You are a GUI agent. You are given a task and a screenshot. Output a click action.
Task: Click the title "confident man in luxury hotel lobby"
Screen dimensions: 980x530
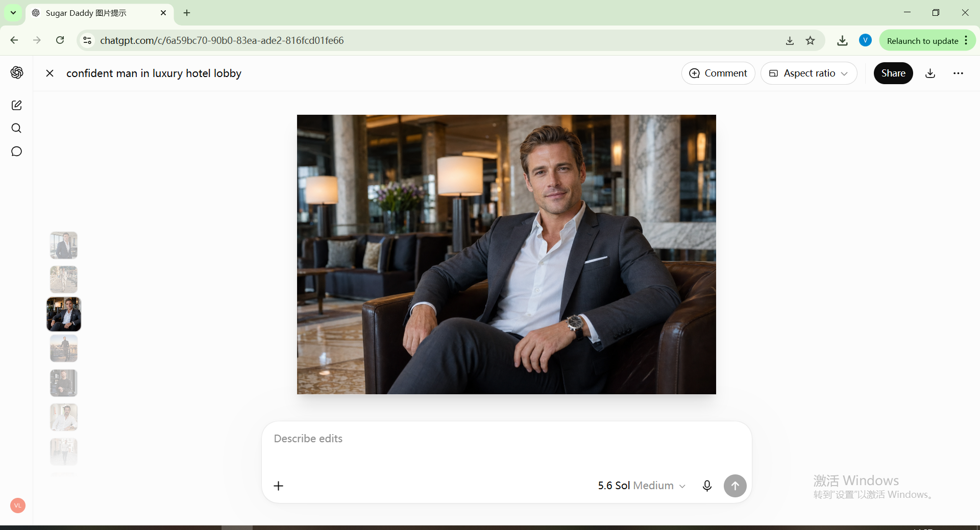tap(154, 73)
